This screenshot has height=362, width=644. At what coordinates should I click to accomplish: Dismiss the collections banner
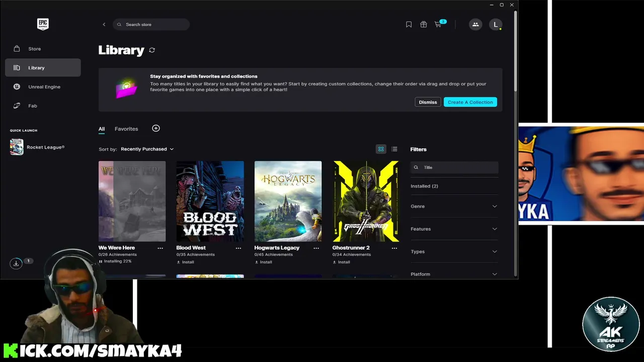pyautogui.click(x=428, y=102)
